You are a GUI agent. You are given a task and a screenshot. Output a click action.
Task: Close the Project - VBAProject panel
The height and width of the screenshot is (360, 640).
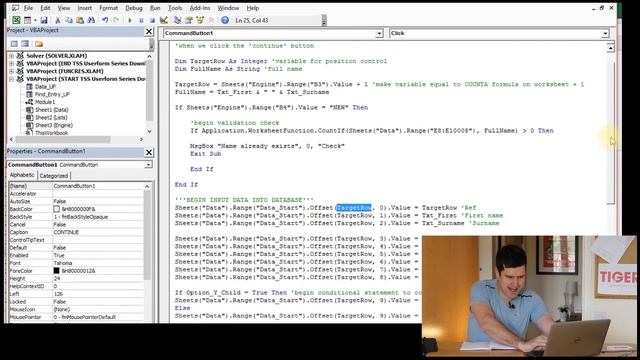coord(149,31)
